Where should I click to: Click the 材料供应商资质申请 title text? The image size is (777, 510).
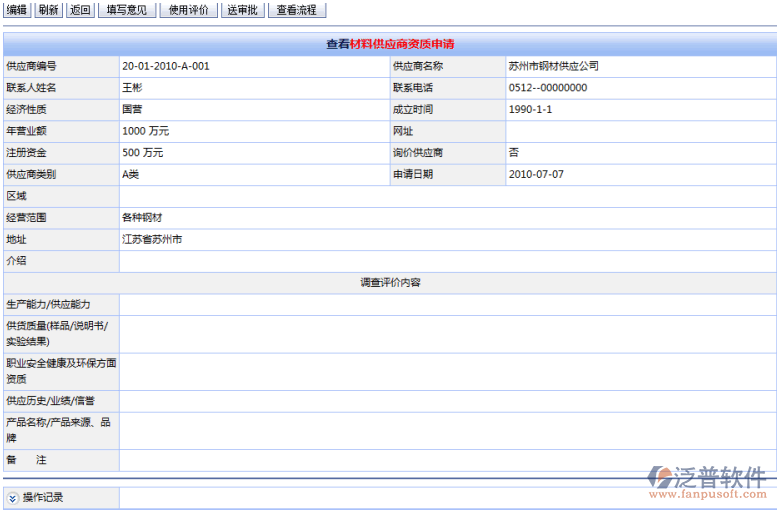403,44
